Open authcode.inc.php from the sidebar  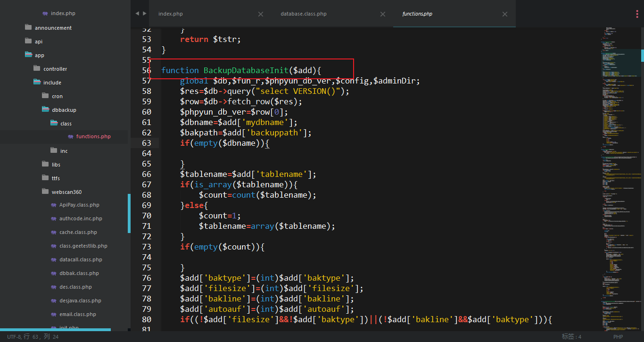tap(81, 219)
